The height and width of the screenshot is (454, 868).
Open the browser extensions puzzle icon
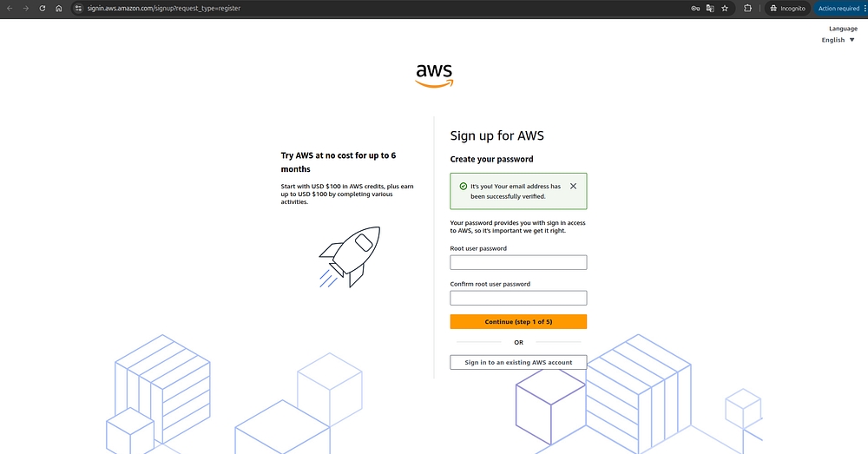(x=747, y=9)
